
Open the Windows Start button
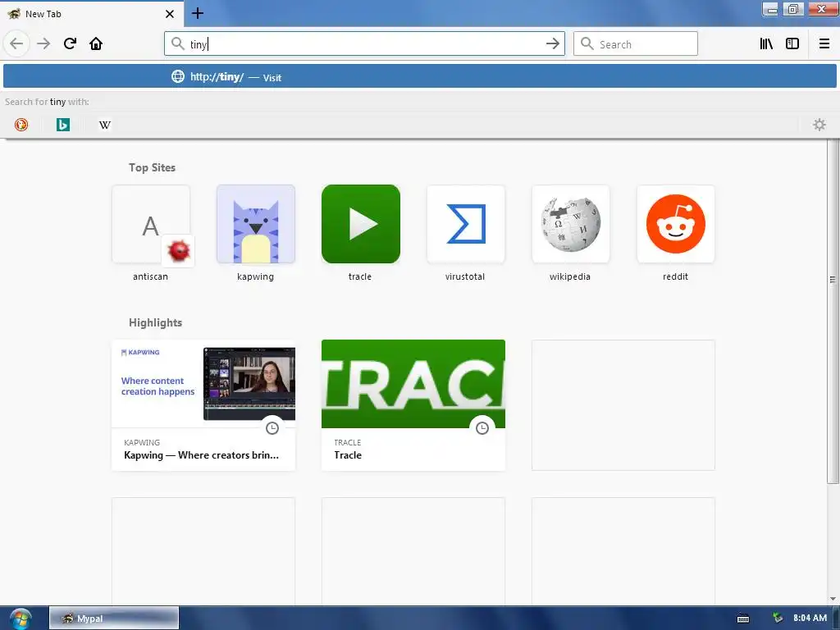pyautogui.click(x=21, y=619)
